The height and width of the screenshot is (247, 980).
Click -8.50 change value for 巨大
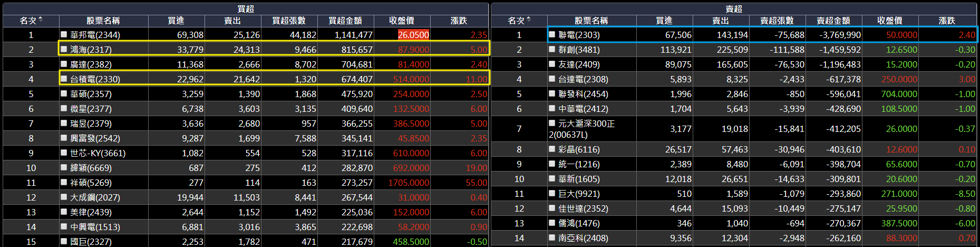pyautogui.click(x=965, y=194)
